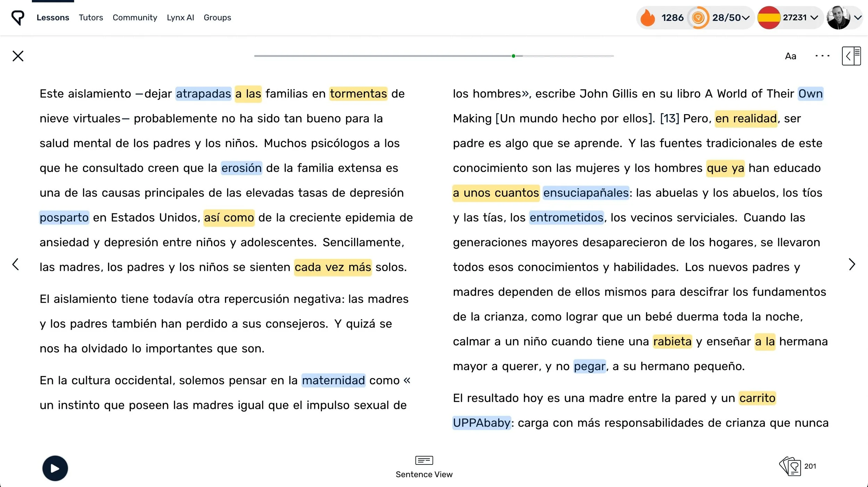The image size is (868, 487).
Task: Switch to Sentence View
Action: point(424,467)
